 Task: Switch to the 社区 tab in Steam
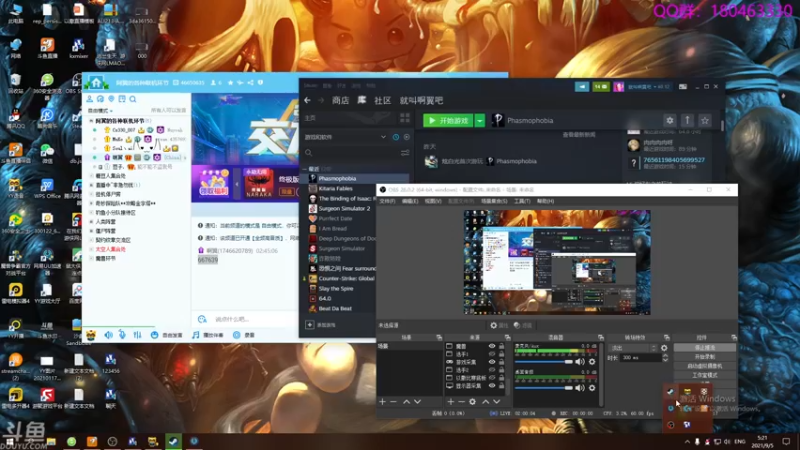coord(383,101)
